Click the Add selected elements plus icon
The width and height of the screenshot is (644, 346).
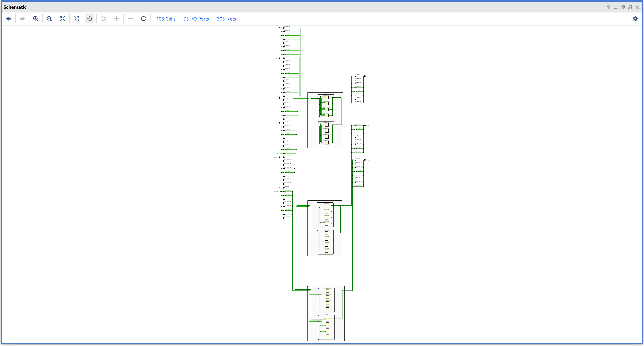(x=117, y=19)
